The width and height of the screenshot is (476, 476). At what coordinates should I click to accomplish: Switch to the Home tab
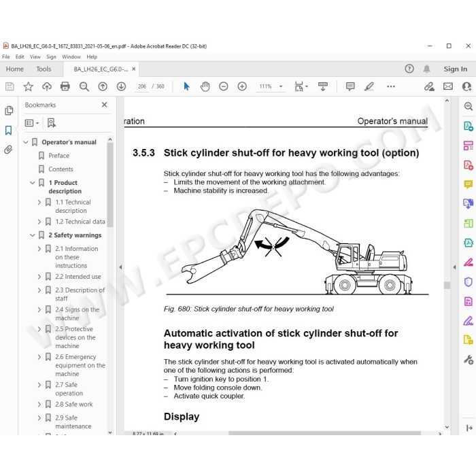(x=15, y=69)
